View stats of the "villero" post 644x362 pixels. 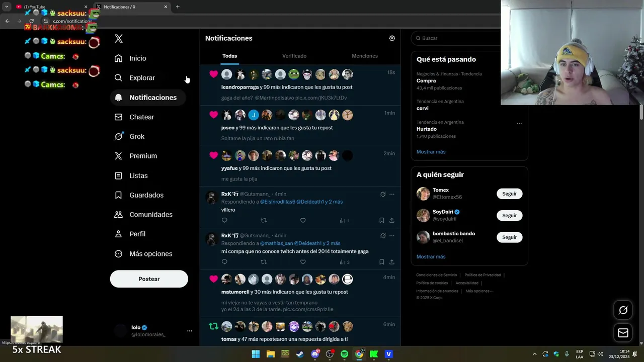click(344, 220)
